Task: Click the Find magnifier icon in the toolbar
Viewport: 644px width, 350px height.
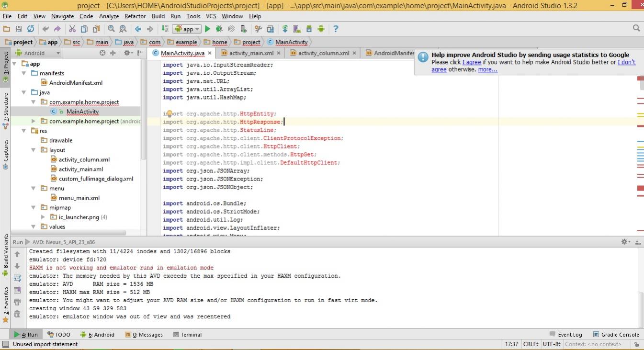Action: tap(111, 29)
